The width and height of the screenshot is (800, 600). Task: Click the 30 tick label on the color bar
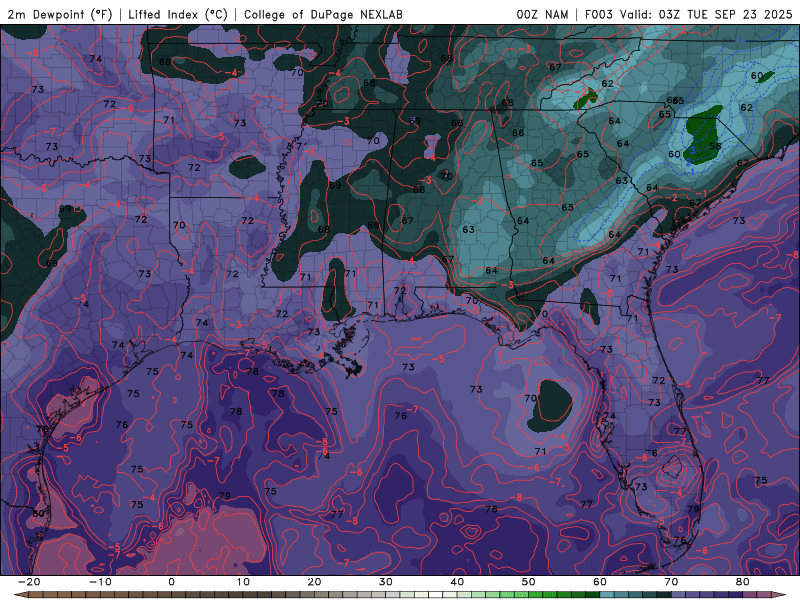(386, 582)
